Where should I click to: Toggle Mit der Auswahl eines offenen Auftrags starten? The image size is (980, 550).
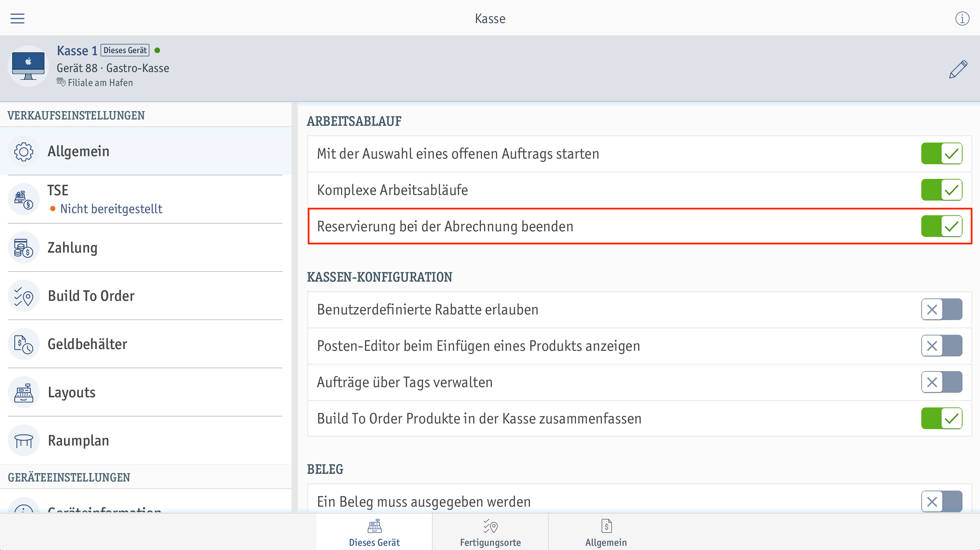[942, 154]
